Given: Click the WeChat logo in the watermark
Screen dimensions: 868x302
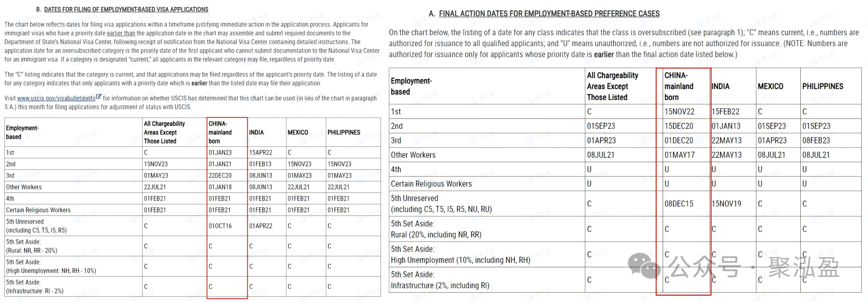Looking at the screenshot, I should point(643,266).
